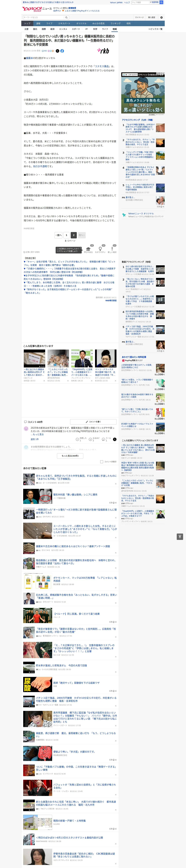The height and width of the screenshot is (868, 186).
Task: Go to pagination page 1
Action: point(66,235)
